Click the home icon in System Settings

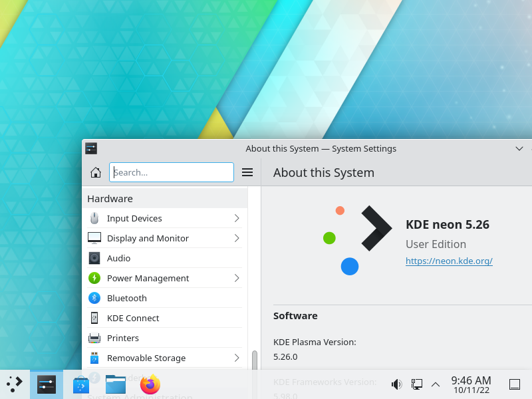tap(96, 172)
